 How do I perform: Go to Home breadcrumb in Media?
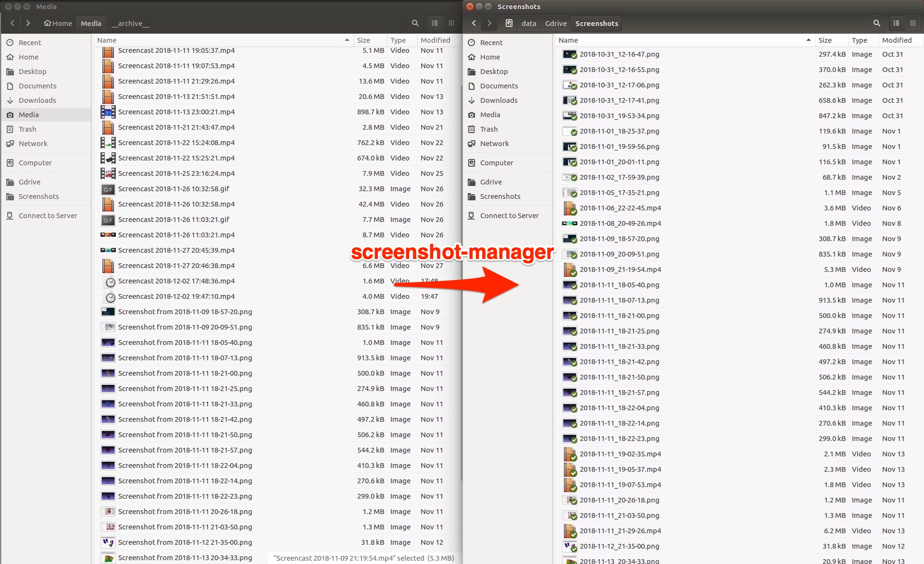(x=58, y=23)
